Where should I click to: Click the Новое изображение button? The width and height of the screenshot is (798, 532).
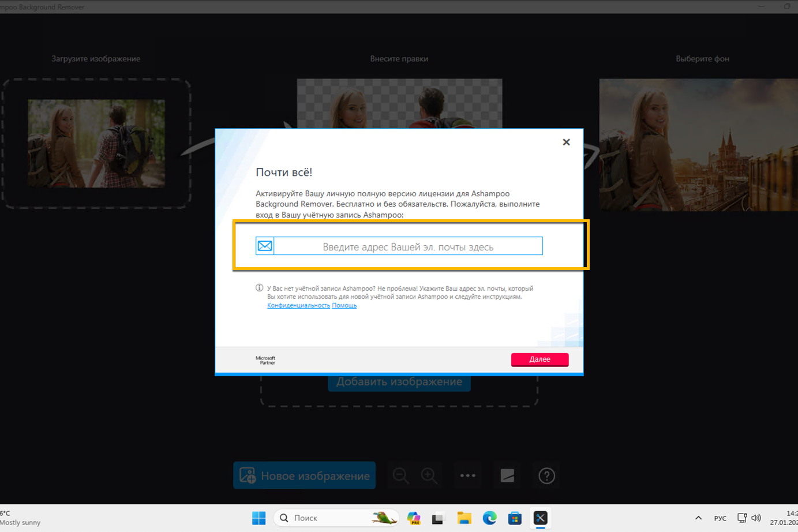305,475
